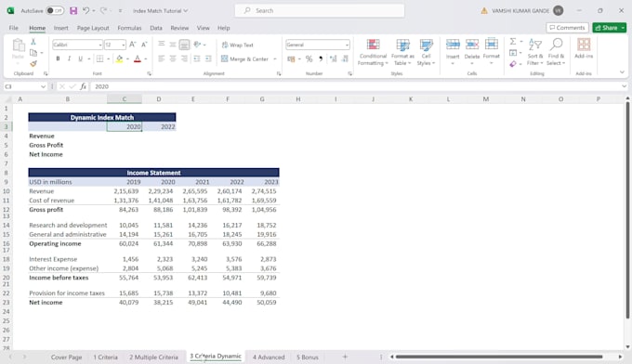Click the Copy icon in Clipboard group
This screenshot has height=364, width=632.
tap(33, 53)
